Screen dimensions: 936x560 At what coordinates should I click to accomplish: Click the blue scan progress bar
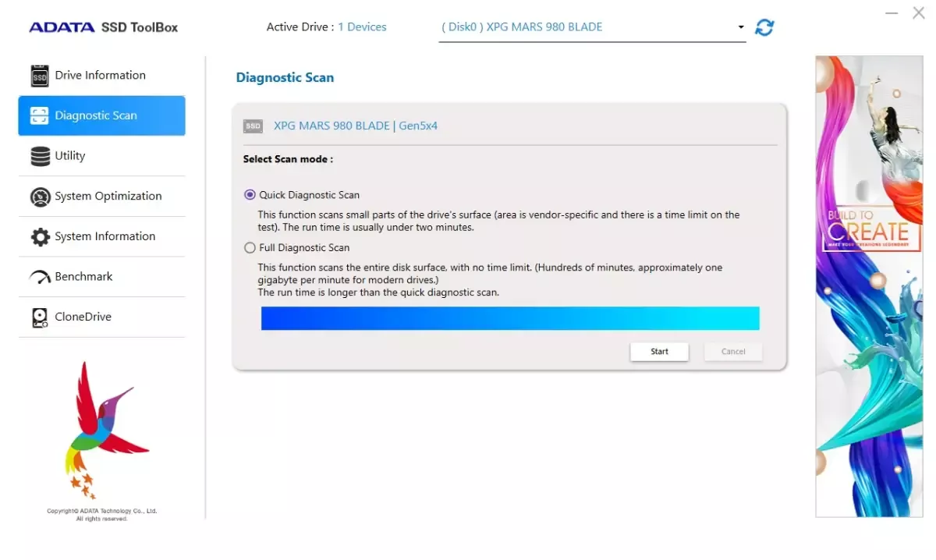510,318
